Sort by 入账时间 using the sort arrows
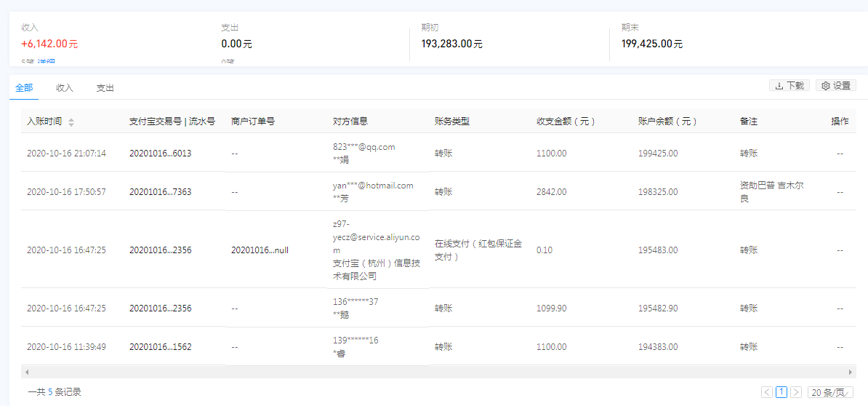868x406 pixels. [x=71, y=122]
